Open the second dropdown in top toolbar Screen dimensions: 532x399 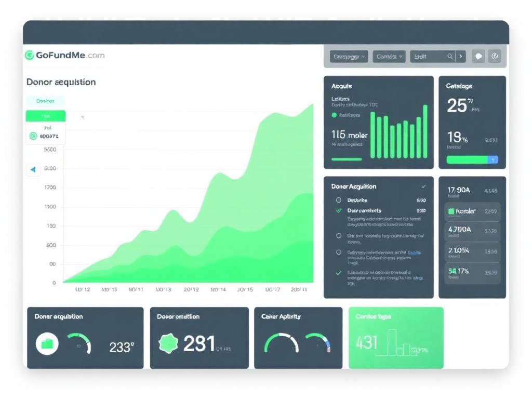[389, 56]
